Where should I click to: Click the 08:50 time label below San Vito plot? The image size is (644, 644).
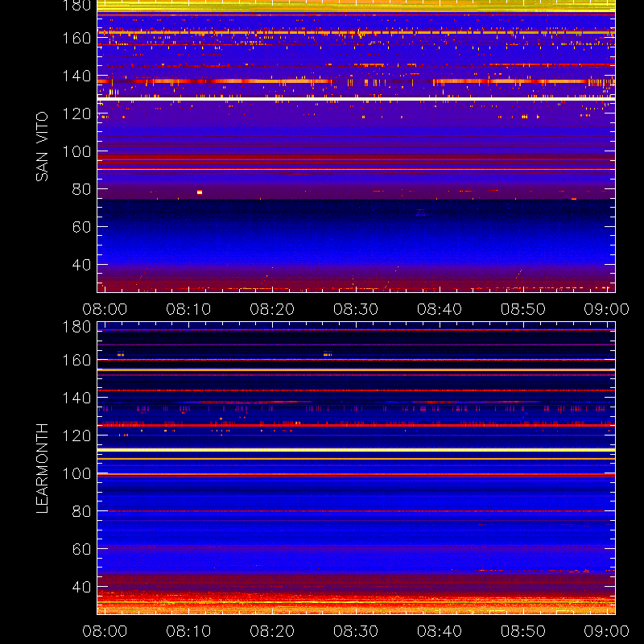click(522, 309)
